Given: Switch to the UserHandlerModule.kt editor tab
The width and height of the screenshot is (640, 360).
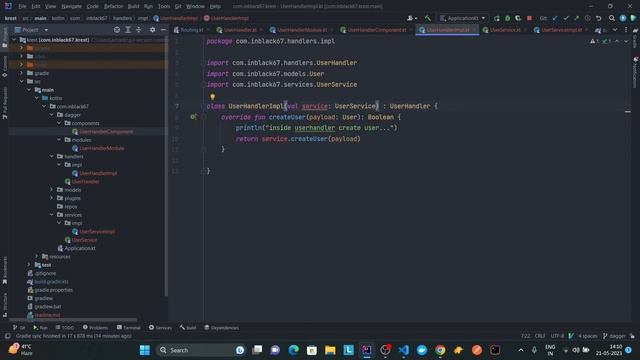Looking at the screenshot, I should point(302,30).
